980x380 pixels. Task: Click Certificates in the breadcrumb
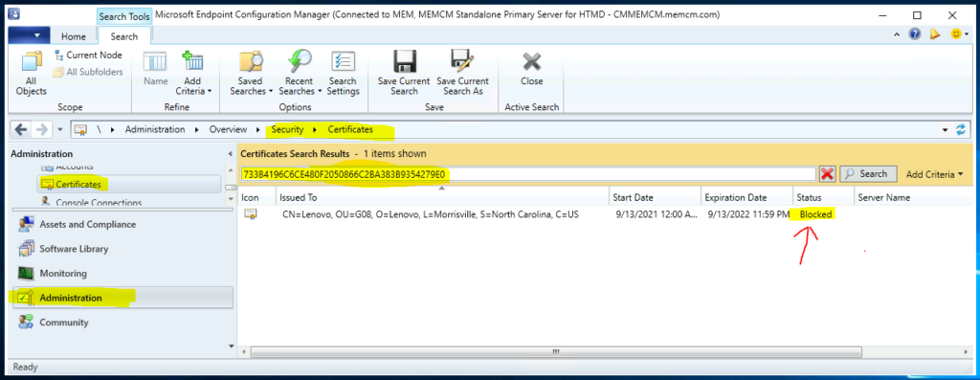(x=350, y=129)
